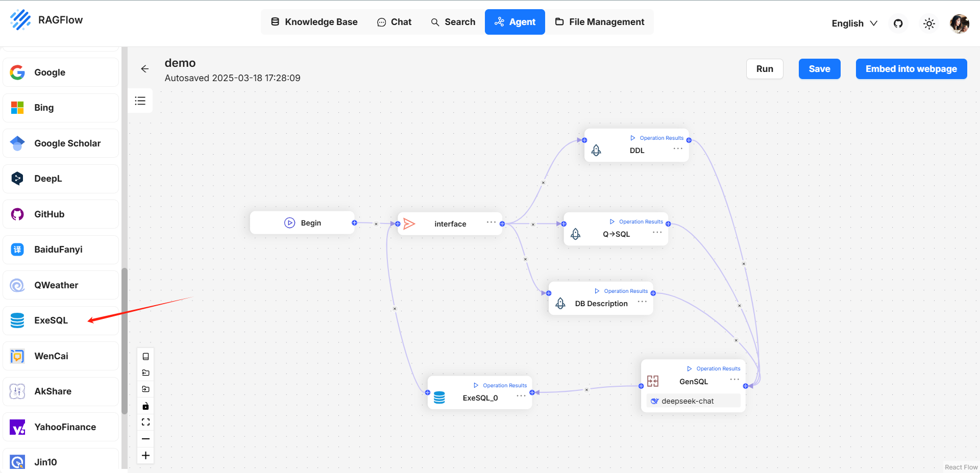Open the canvas documentation book icon

coord(145,357)
